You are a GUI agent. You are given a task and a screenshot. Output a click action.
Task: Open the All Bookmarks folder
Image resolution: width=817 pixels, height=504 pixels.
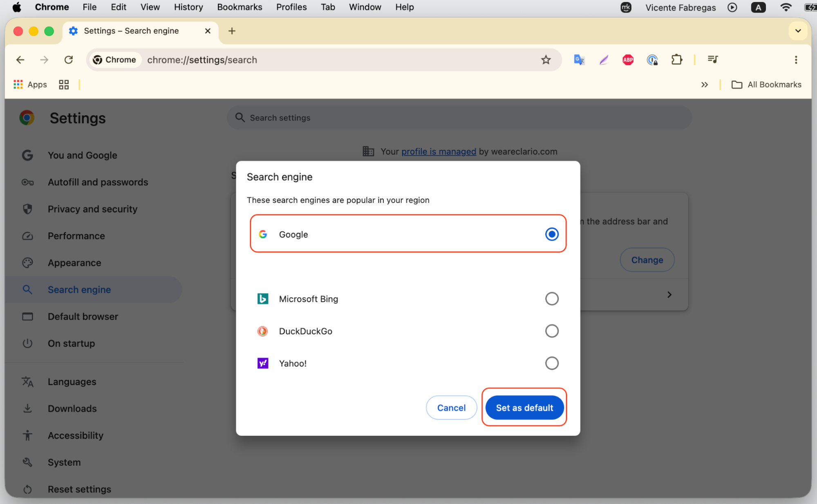[766, 85]
